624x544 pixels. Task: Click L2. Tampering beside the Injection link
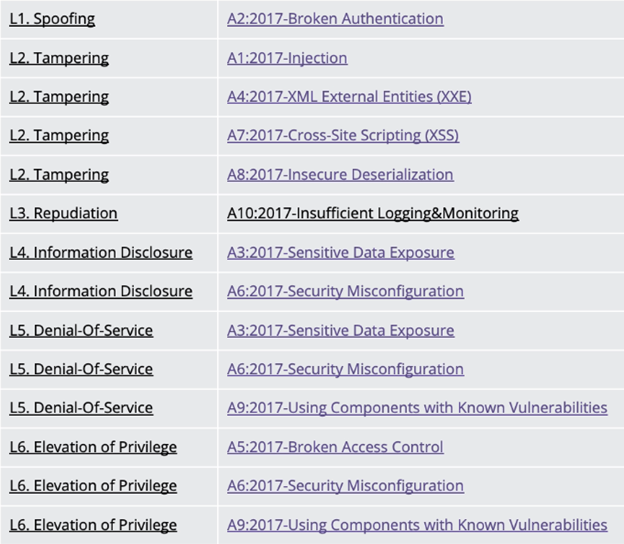coord(59,58)
